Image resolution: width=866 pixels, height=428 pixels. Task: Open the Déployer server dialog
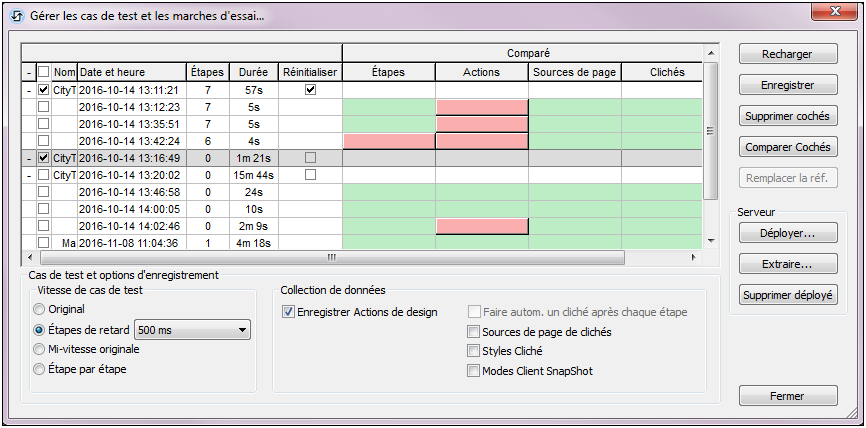[x=788, y=233]
